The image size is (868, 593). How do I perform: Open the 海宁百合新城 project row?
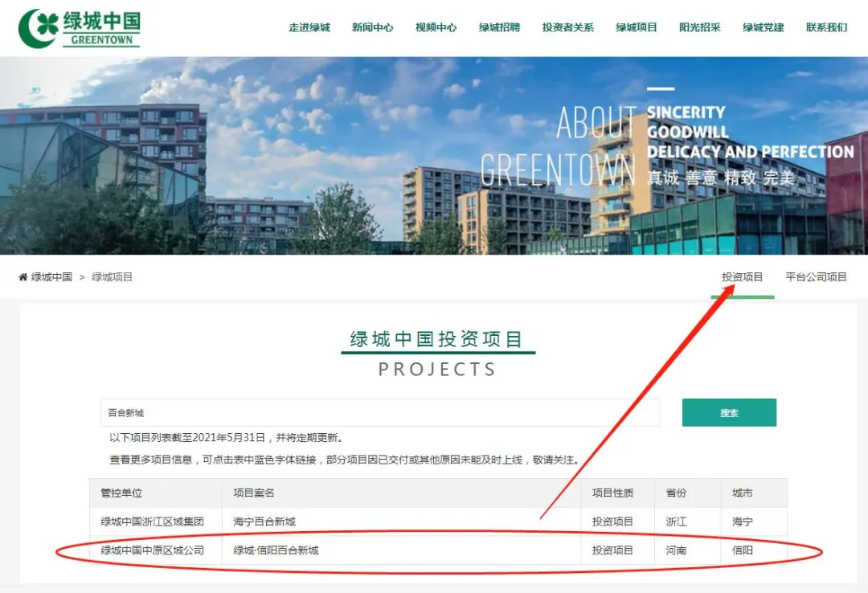click(439, 521)
